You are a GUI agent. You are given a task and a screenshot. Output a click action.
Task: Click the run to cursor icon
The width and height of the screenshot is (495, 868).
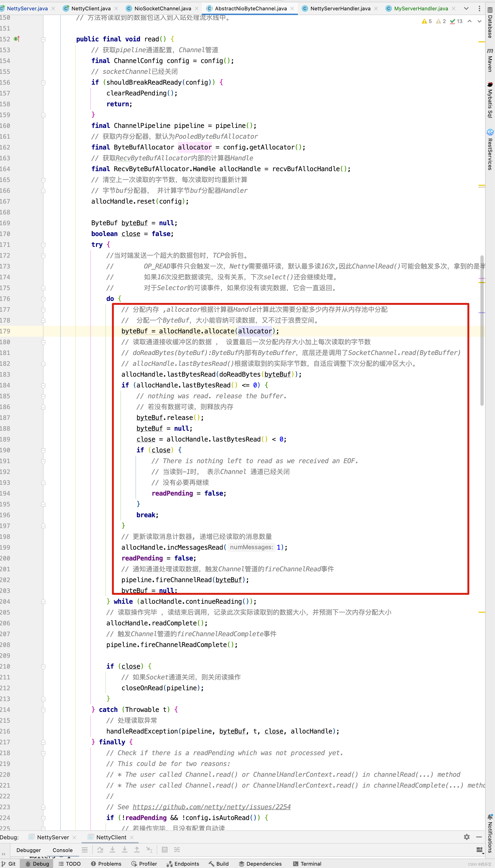pyautogui.click(x=149, y=850)
